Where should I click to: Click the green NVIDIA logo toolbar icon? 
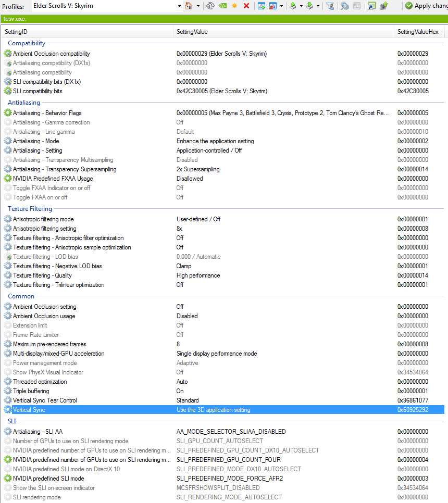point(222,6)
